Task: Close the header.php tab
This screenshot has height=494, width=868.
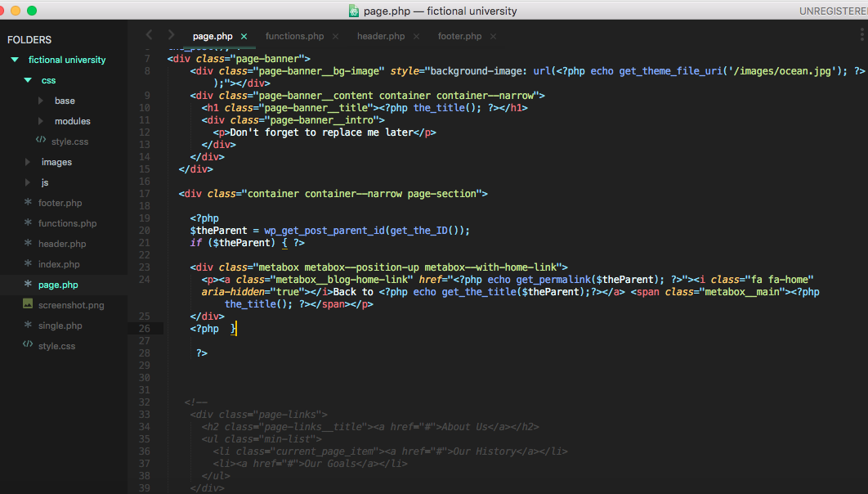Action: pos(416,37)
